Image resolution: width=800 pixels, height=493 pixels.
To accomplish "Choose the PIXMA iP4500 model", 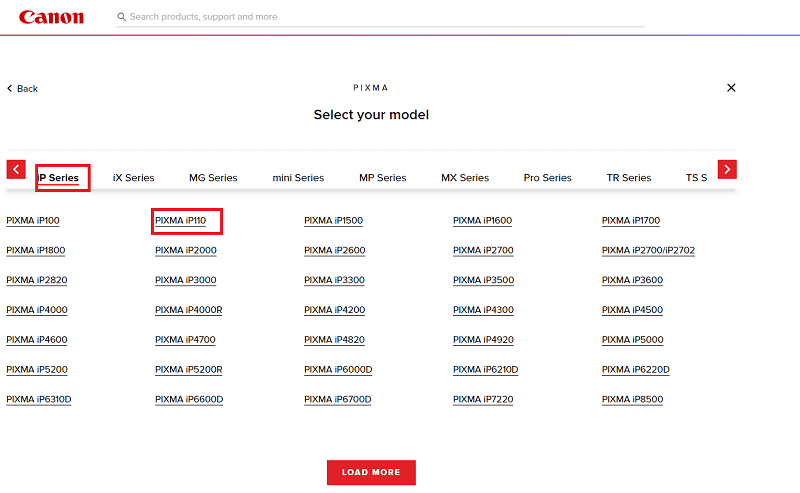I will click(633, 310).
